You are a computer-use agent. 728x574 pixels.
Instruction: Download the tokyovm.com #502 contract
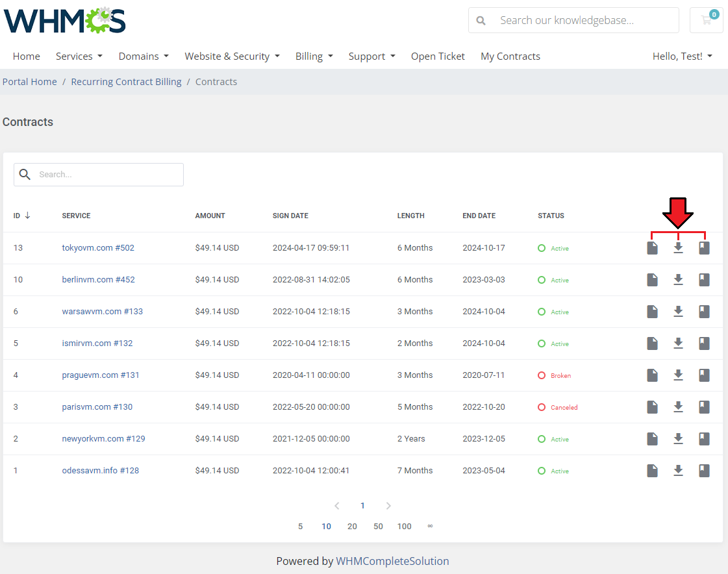pos(679,248)
